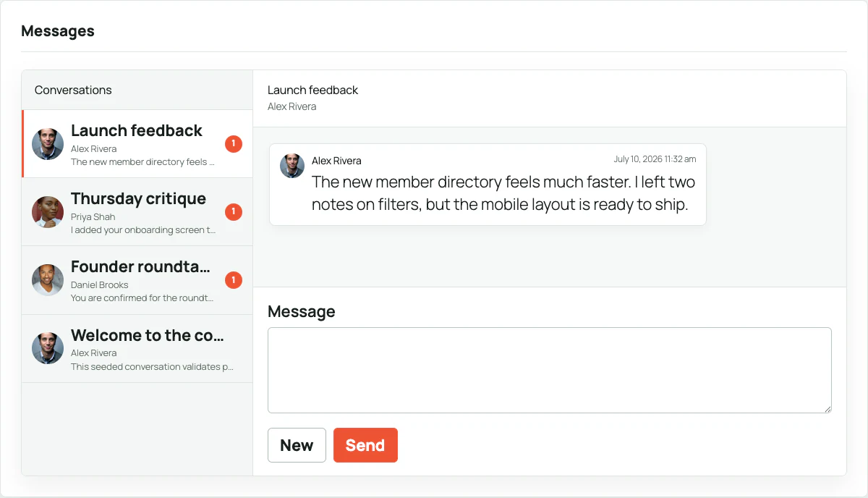Click Priya Shah's avatar in conversation list
Image resolution: width=868 pixels, height=498 pixels.
coord(48,212)
